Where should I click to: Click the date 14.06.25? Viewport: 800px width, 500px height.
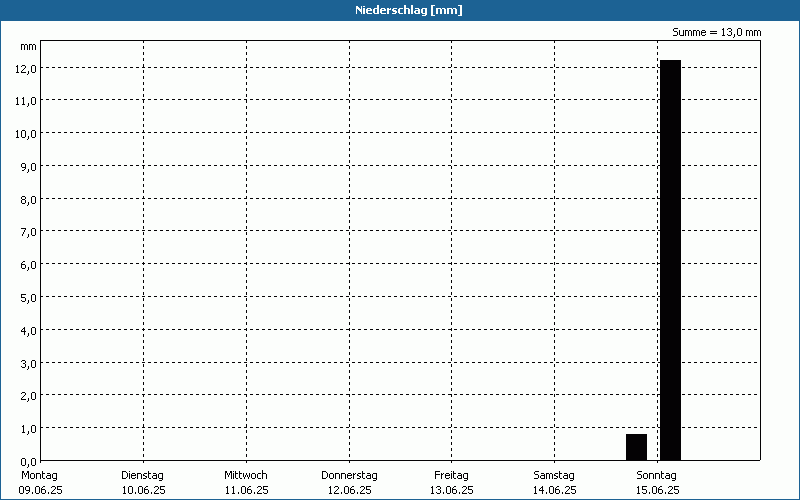(x=555, y=491)
